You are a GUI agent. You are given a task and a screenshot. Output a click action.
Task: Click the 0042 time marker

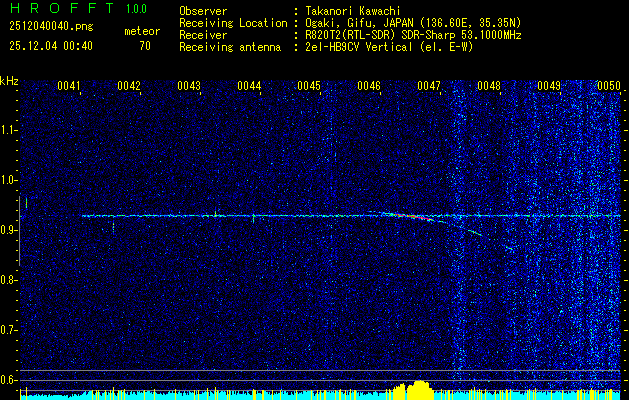129,86
